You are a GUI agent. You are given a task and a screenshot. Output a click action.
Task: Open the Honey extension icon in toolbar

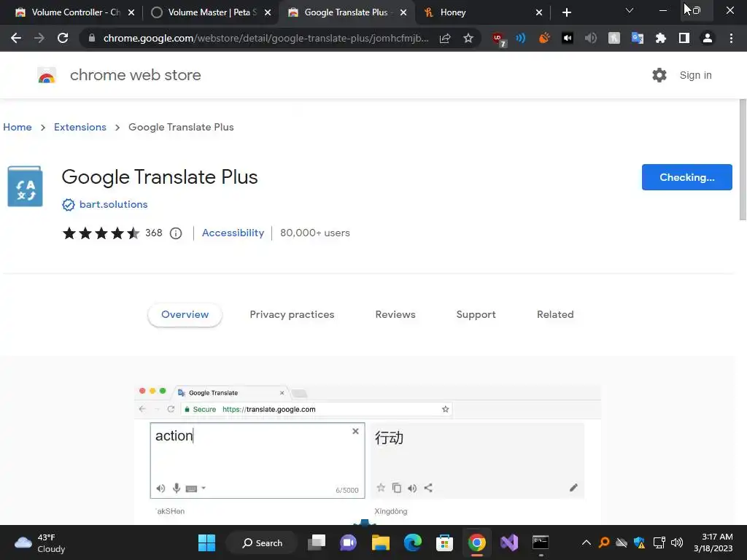tap(614, 38)
